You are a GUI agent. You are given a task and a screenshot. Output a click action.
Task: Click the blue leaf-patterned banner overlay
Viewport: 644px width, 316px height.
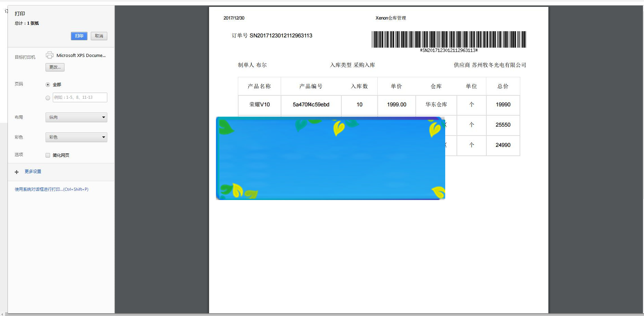pos(330,158)
